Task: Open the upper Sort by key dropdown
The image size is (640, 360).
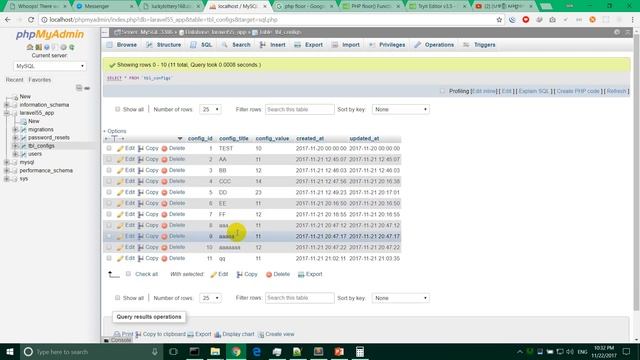Action: click(x=400, y=109)
